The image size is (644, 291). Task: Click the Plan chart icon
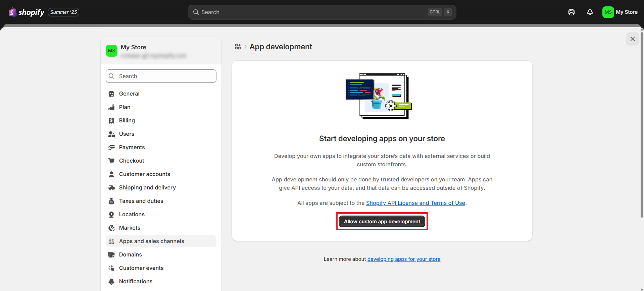coord(111,107)
